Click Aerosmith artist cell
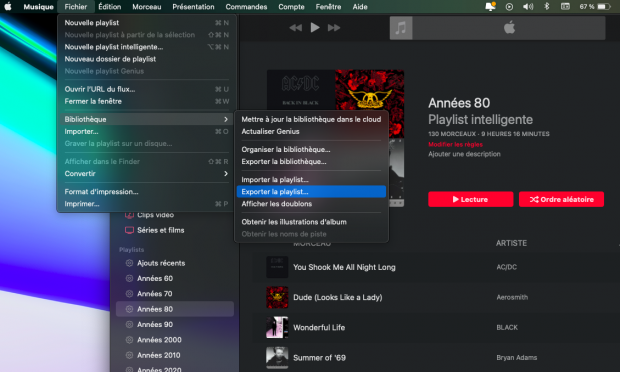 (x=512, y=297)
